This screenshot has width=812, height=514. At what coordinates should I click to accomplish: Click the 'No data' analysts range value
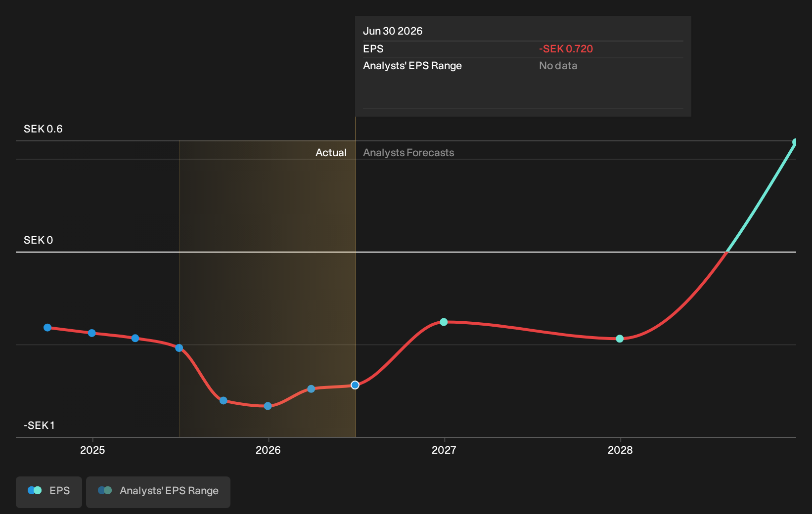pyautogui.click(x=558, y=66)
